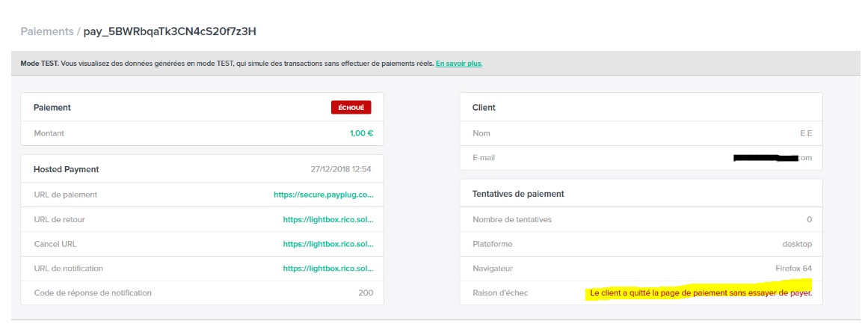This screenshot has height=324, width=868.
Task: Select the 1,00 € amount value
Action: point(361,133)
